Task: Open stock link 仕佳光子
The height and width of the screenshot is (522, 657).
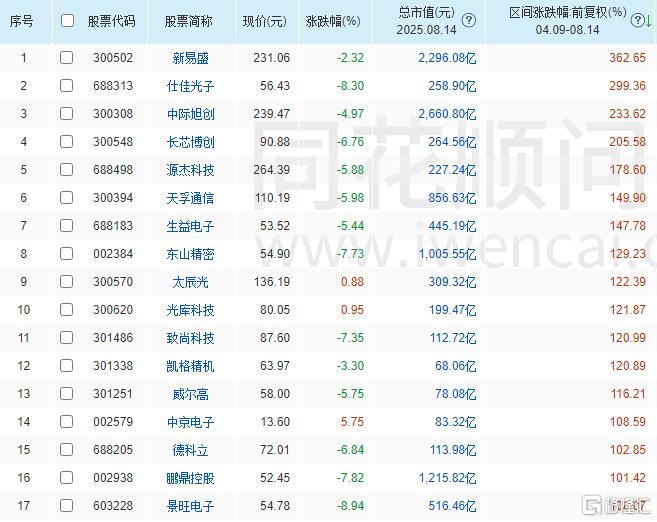Action: pos(191,86)
